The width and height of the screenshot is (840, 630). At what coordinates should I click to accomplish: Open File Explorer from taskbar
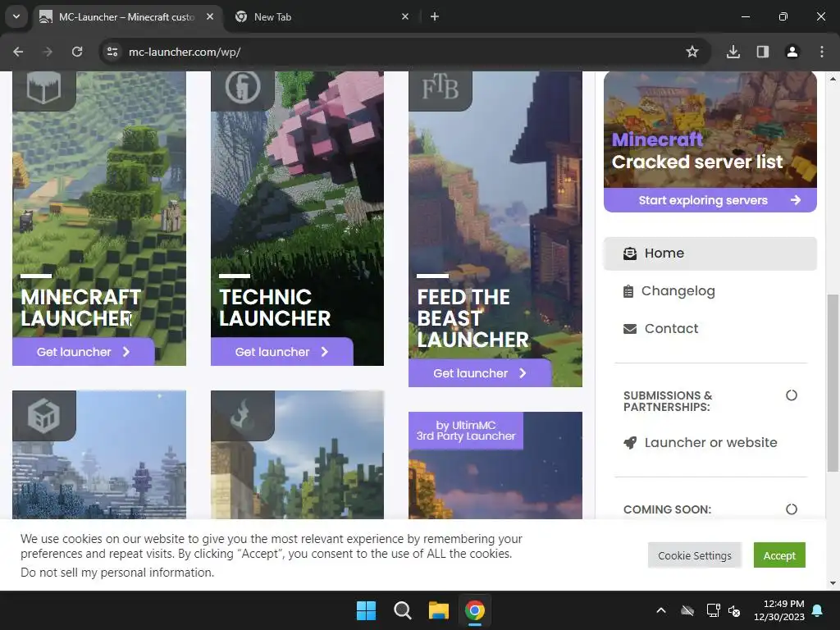coord(439,610)
